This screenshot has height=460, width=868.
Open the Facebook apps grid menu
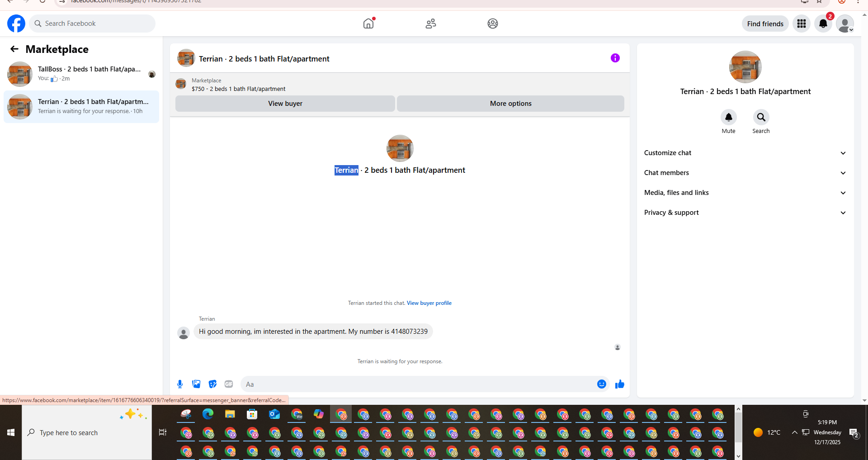pos(802,24)
